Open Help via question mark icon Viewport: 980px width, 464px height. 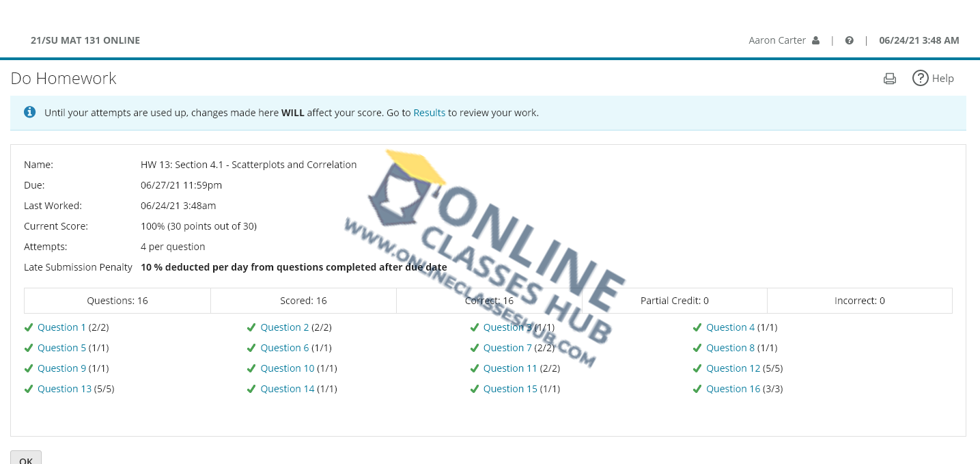pos(921,79)
